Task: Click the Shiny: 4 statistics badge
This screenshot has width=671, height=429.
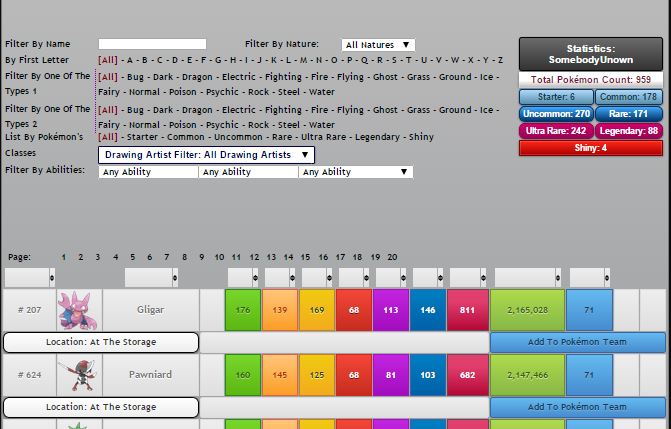Action: (x=590, y=148)
